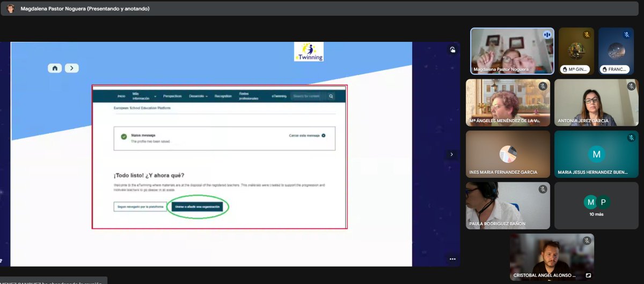Viewport: 644px width, 284px height.
Task: Click the right arrow at the presentation's edge
Action: 451,154
